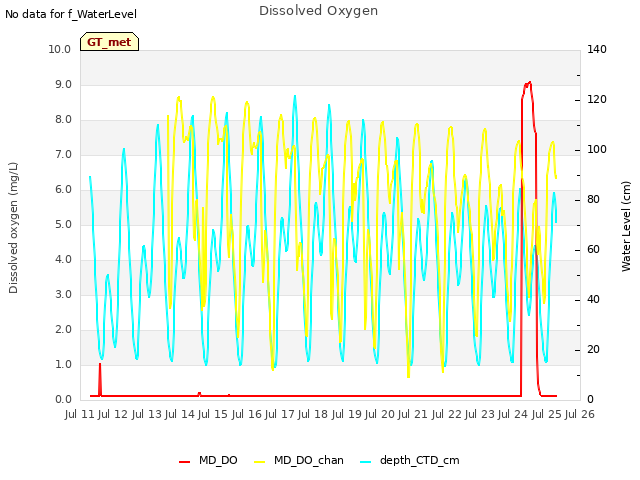Click the Jul 21 x-axis tick label
The width and height of the screenshot is (640, 480).
[413, 414]
